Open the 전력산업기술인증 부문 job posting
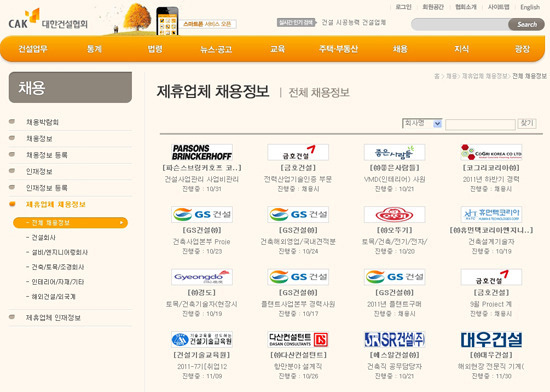The width and height of the screenshot is (550, 392). (298, 179)
